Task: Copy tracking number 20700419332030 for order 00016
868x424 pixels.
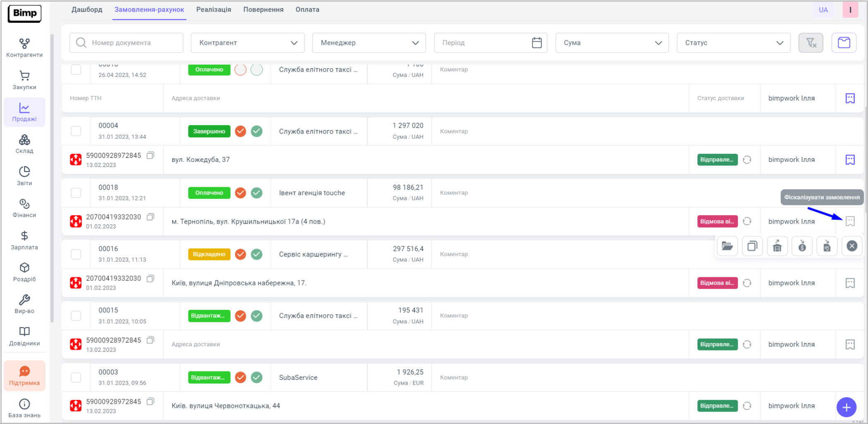Action: pos(150,279)
